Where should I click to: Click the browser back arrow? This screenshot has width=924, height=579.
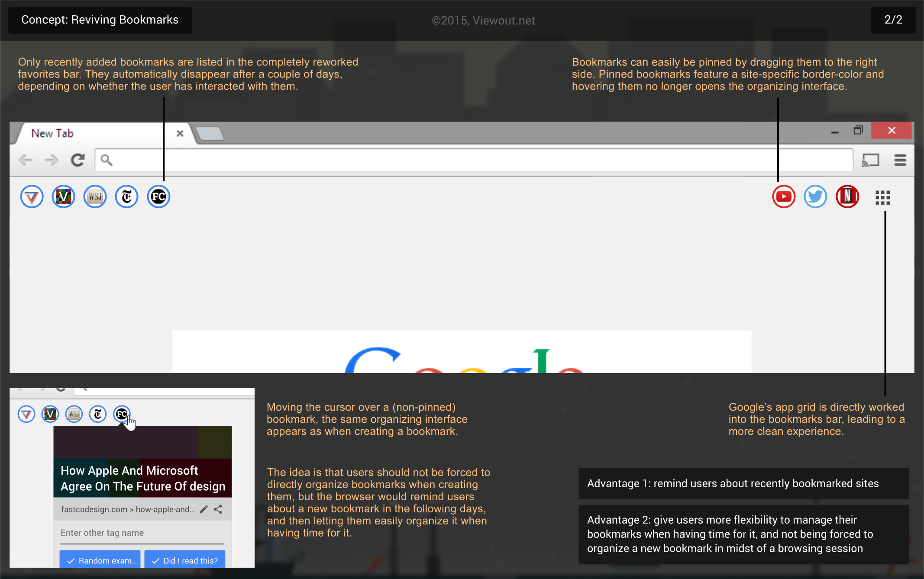26,161
